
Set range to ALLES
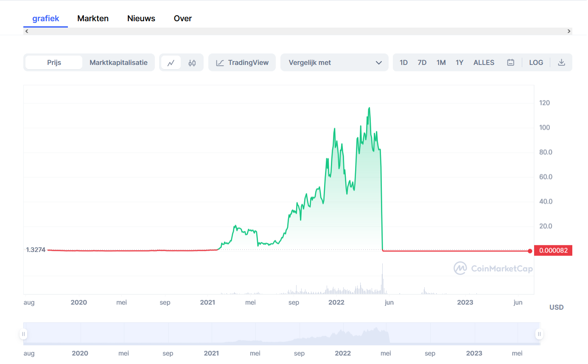pyautogui.click(x=484, y=62)
